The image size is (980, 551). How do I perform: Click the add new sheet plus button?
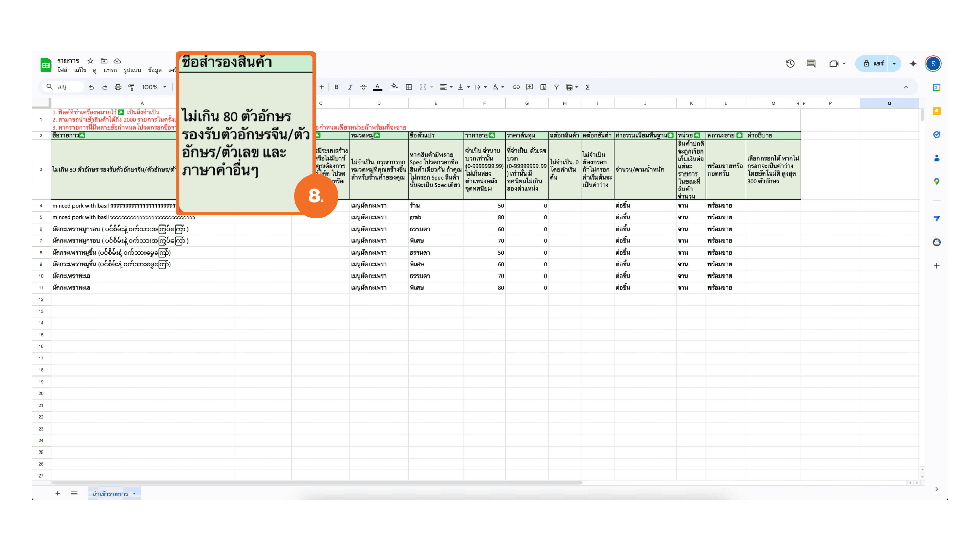(x=58, y=494)
